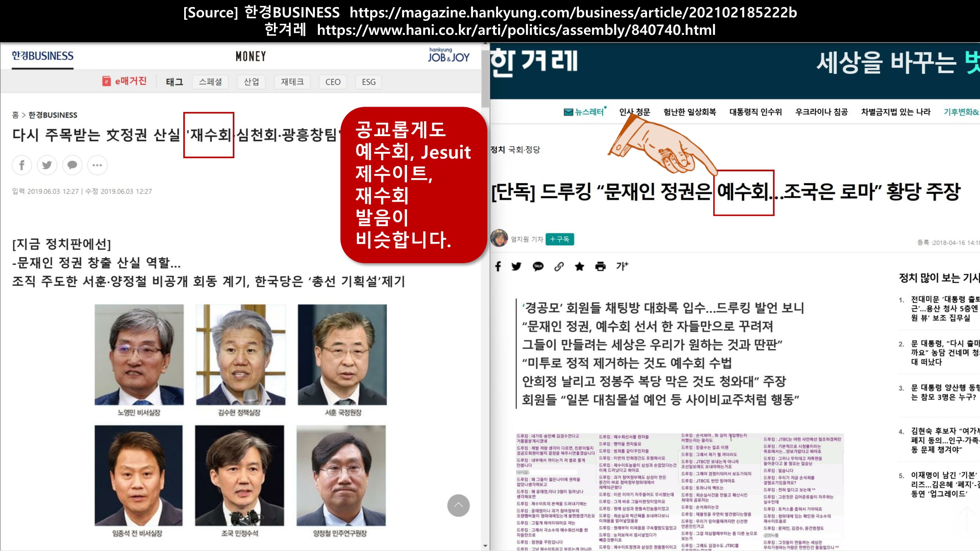Click the 정치 category link
The image size is (980, 551).
coord(498,150)
